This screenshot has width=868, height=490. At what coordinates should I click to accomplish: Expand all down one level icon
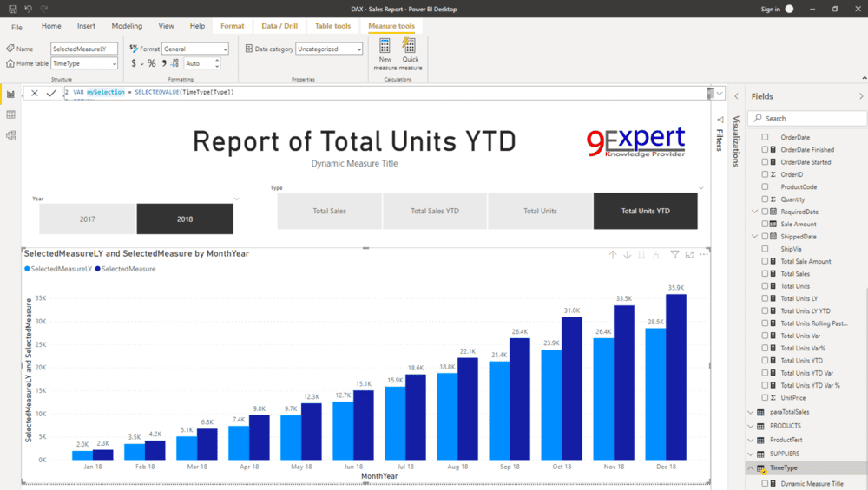[x=656, y=255]
